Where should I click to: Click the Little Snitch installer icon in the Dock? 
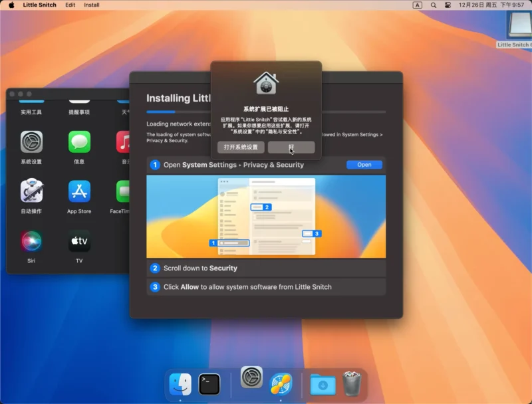[x=281, y=383]
